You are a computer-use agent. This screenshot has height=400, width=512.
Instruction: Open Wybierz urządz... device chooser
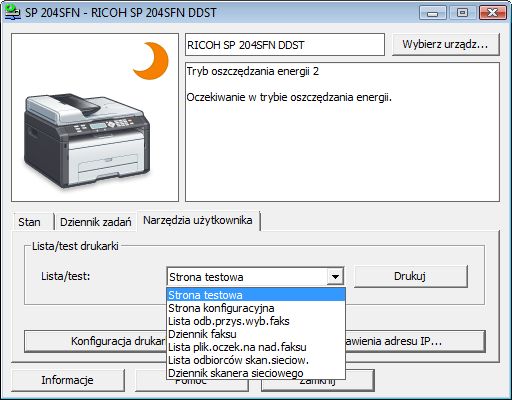tap(445, 44)
